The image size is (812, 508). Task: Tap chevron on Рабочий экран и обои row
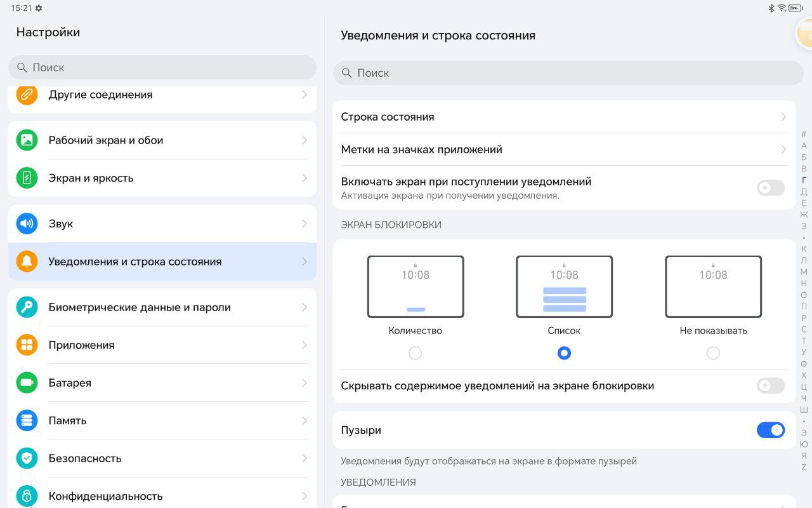[x=304, y=140]
